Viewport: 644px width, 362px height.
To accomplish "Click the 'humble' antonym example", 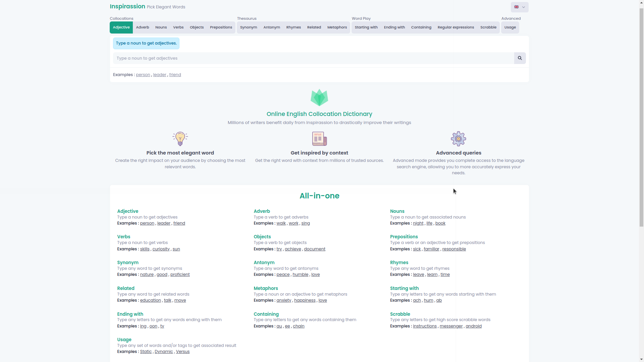I will (x=300, y=275).
